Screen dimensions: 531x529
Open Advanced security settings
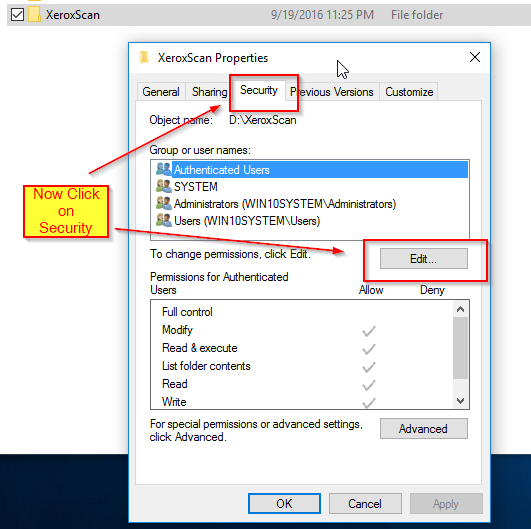[x=424, y=429]
